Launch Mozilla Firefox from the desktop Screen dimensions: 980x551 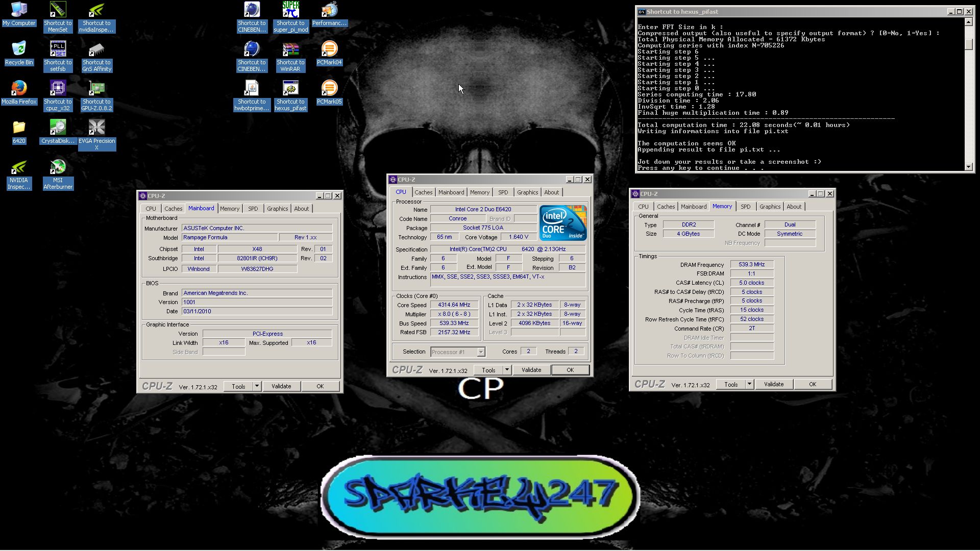19,93
